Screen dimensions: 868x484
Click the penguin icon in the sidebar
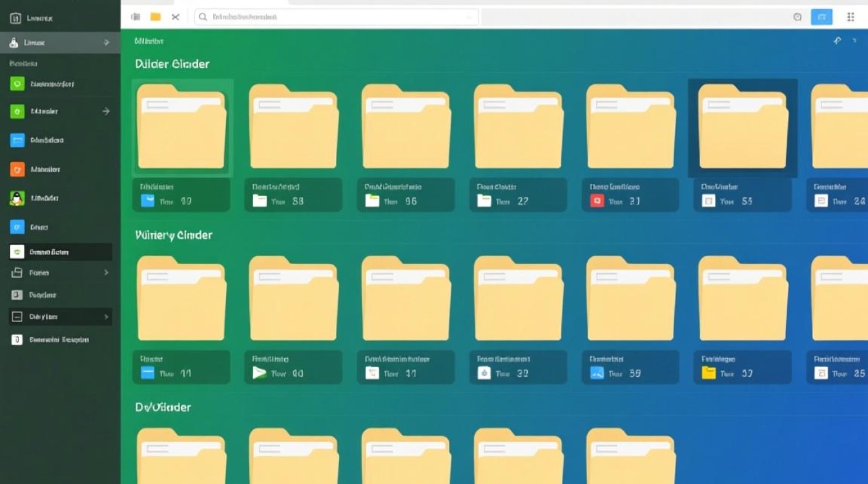pos(17,198)
